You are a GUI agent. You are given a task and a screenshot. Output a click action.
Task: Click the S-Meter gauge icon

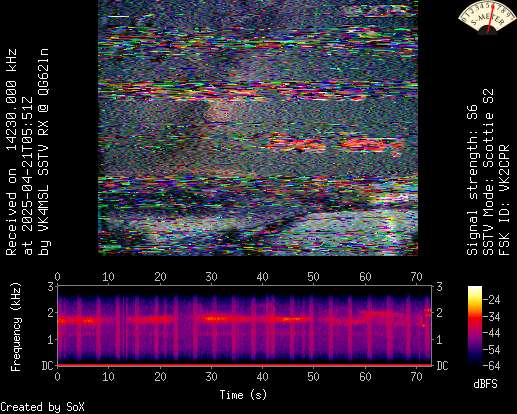(487, 17)
